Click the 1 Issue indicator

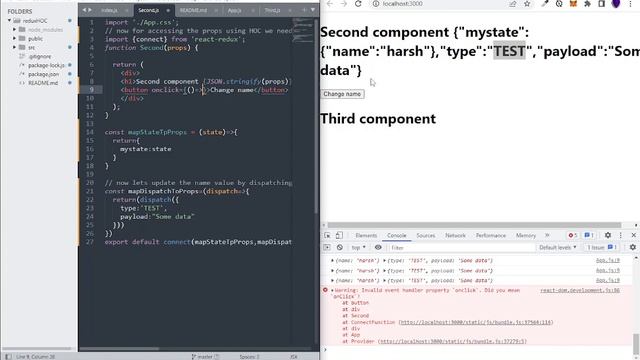tap(602, 247)
